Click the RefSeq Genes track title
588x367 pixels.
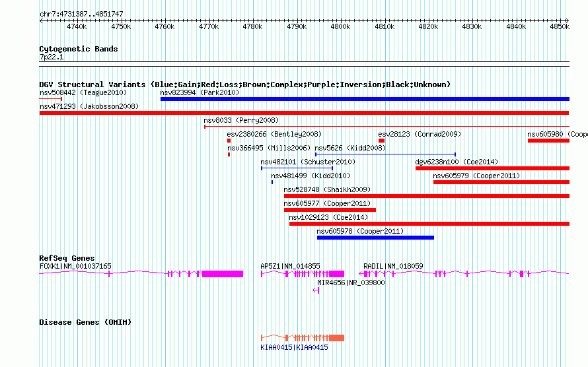(67, 258)
